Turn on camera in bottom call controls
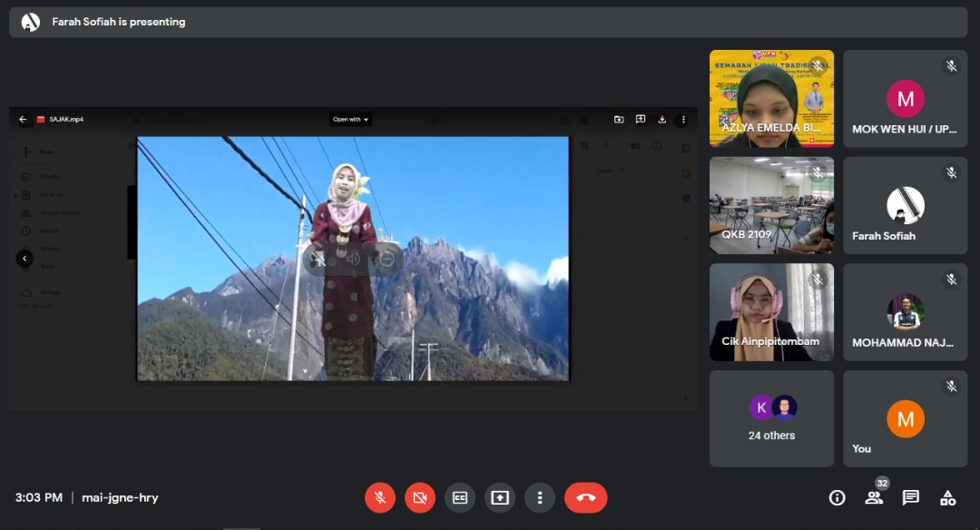This screenshot has height=530, width=980. [420, 497]
